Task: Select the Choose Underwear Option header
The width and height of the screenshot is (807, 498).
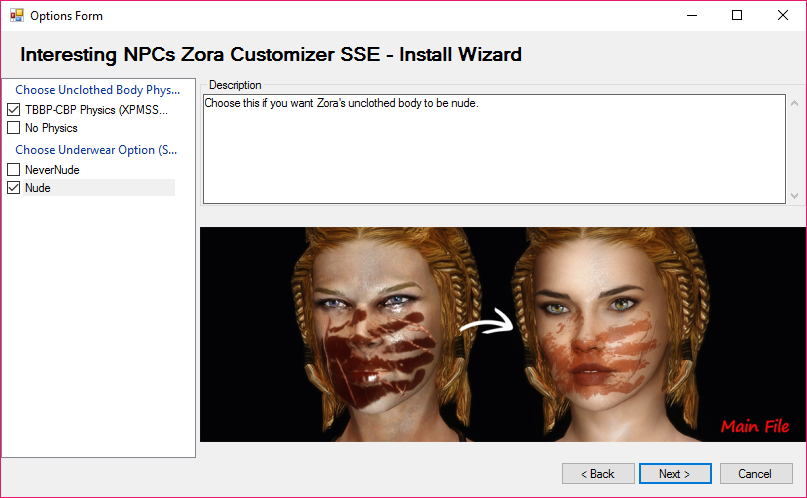Action: [96, 150]
